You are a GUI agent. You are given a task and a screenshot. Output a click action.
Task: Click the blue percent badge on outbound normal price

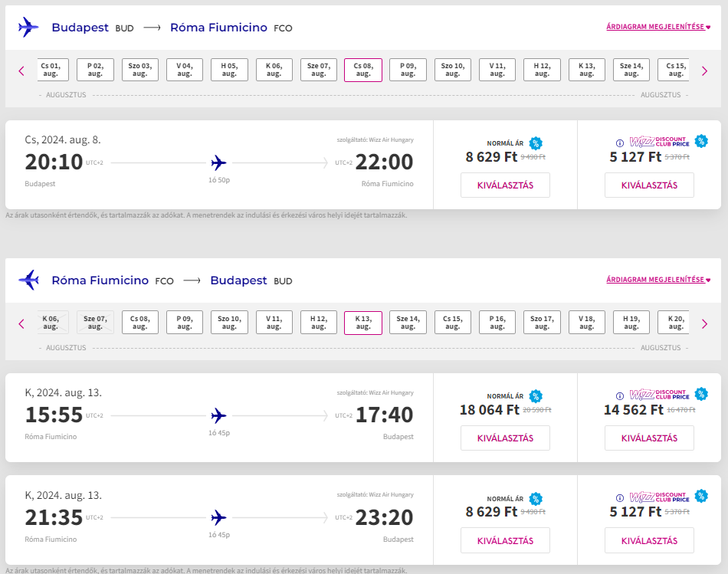(536, 143)
